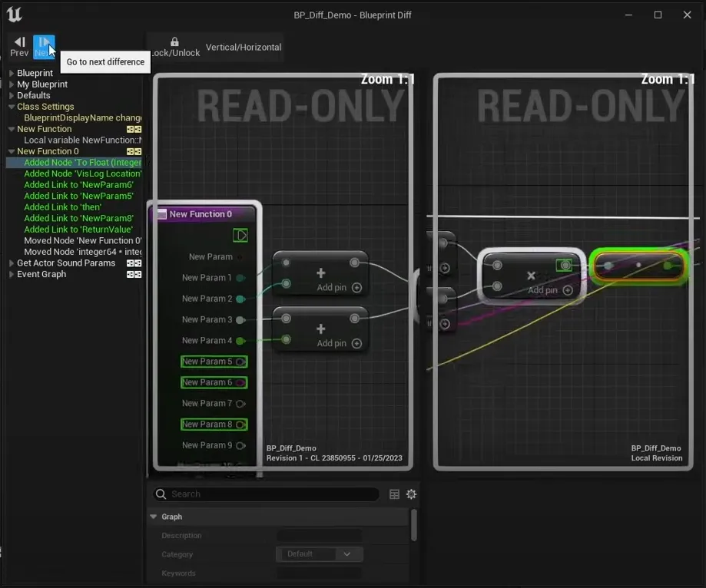Select Added Link to 'ReturnValue' entry
The height and width of the screenshot is (588, 706).
[78, 230]
